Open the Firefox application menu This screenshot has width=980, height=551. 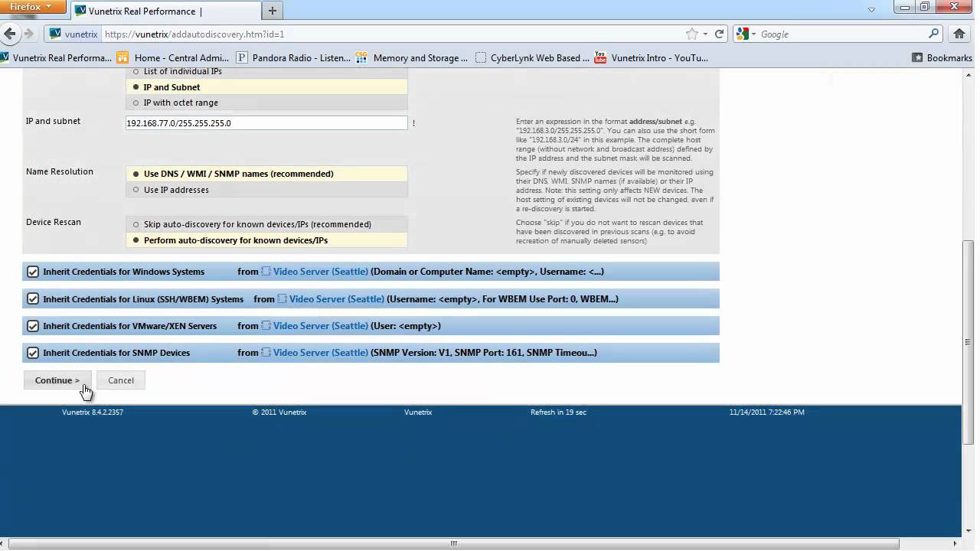34,7
